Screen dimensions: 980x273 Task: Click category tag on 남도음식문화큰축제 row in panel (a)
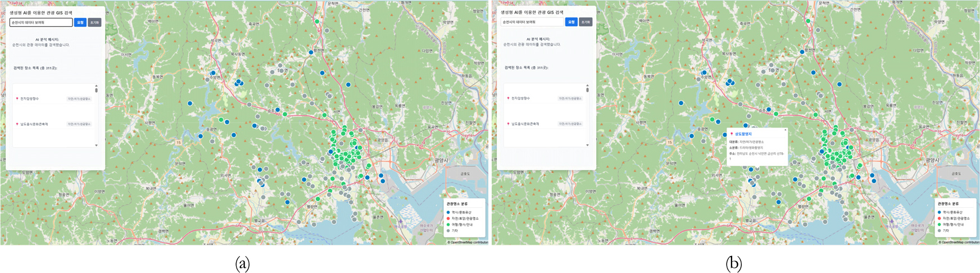coord(79,124)
